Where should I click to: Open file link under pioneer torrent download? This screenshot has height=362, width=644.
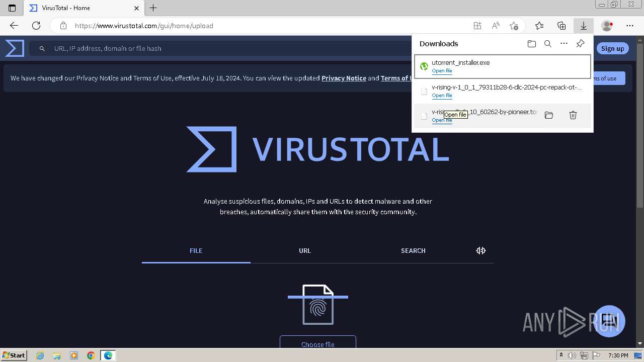(442, 120)
